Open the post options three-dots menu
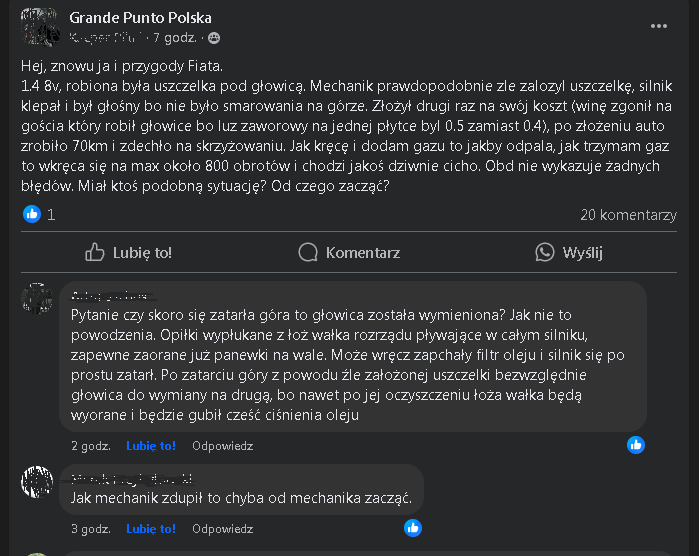699x556 pixels. [658, 25]
